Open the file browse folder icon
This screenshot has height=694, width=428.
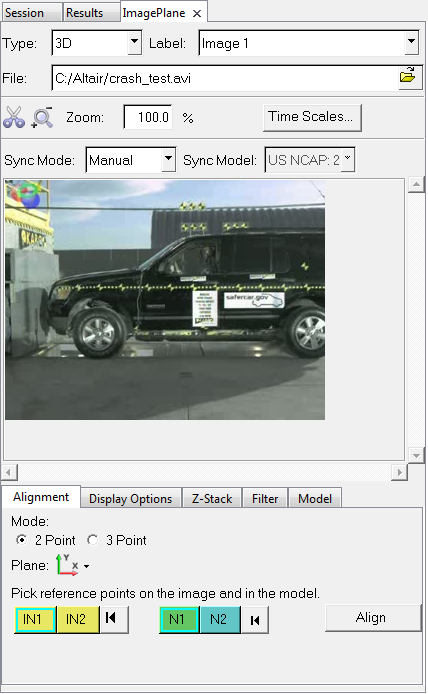pyautogui.click(x=408, y=77)
